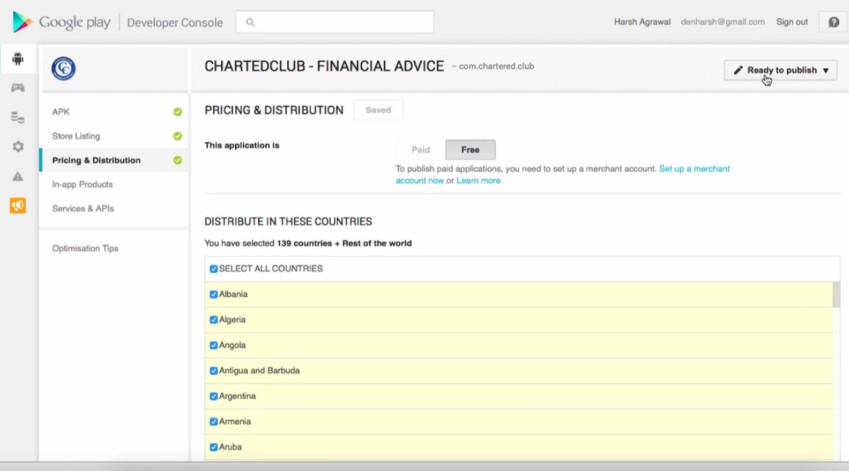The height and width of the screenshot is (471, 849).
Task: Click the green check next to Store Listing
Action: 178,136
